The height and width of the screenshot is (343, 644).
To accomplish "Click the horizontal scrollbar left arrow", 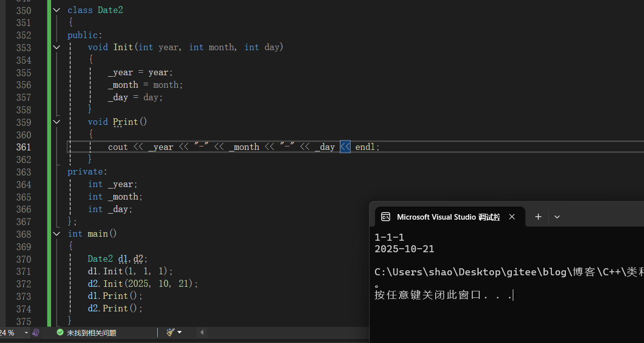I will click(x=202, y=332).
